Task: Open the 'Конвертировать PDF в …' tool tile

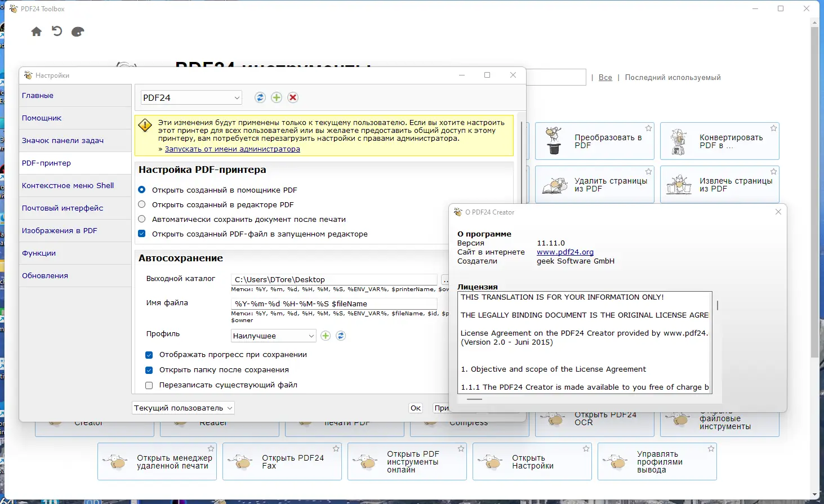Action: (x=719, y=141)
